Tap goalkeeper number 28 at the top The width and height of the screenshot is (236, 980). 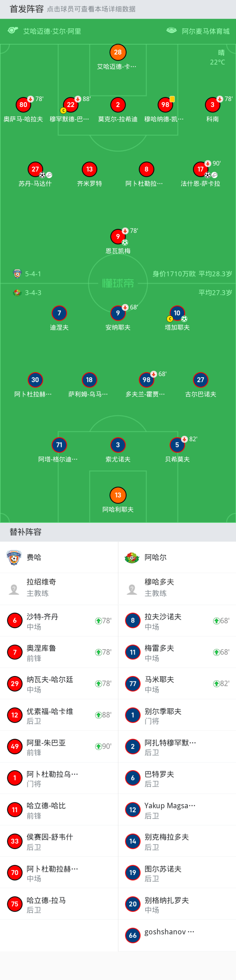pos(118,53)
